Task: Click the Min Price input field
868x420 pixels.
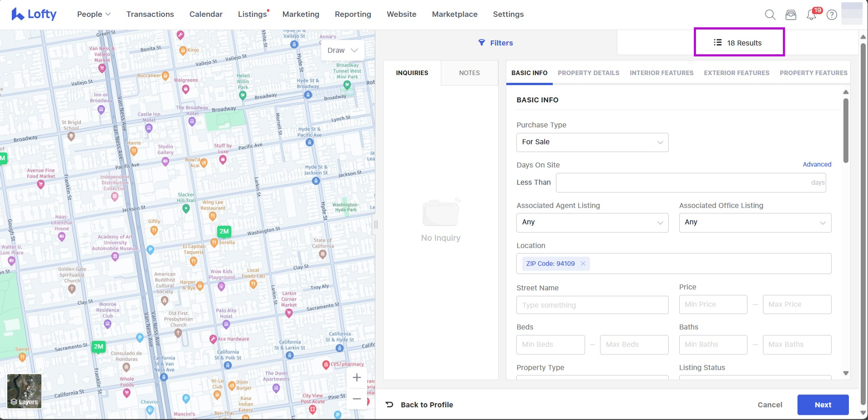Action: (712, 304)
